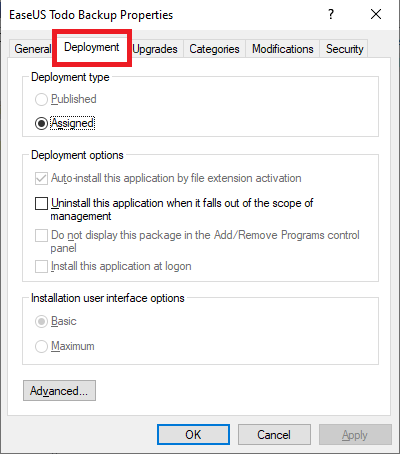
Task: Open the Advanced deployment options
Action: (x=59, y=391)
